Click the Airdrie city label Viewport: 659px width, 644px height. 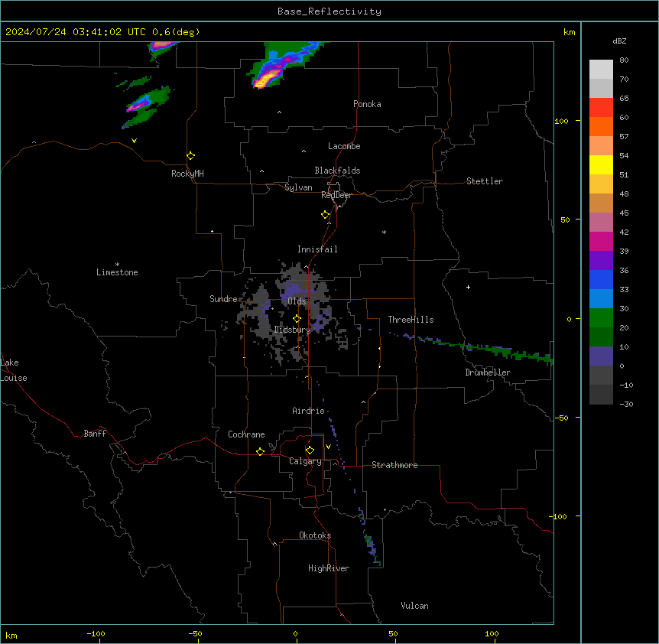[309, 411]
